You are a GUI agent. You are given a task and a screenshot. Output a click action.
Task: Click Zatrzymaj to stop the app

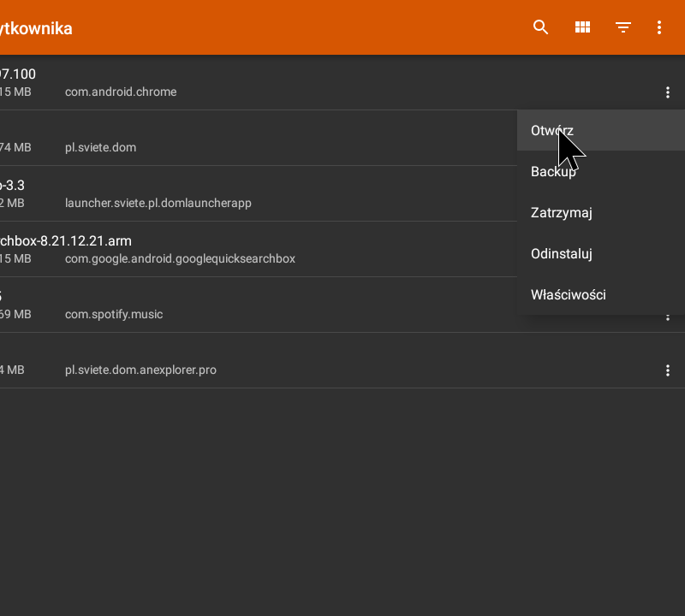tap(562, 213)
